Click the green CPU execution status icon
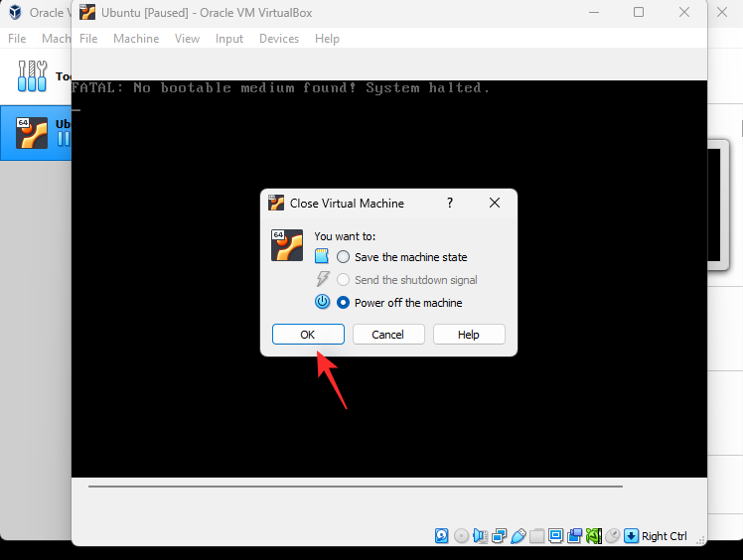The image size is (743, 560). pos(594,536)
